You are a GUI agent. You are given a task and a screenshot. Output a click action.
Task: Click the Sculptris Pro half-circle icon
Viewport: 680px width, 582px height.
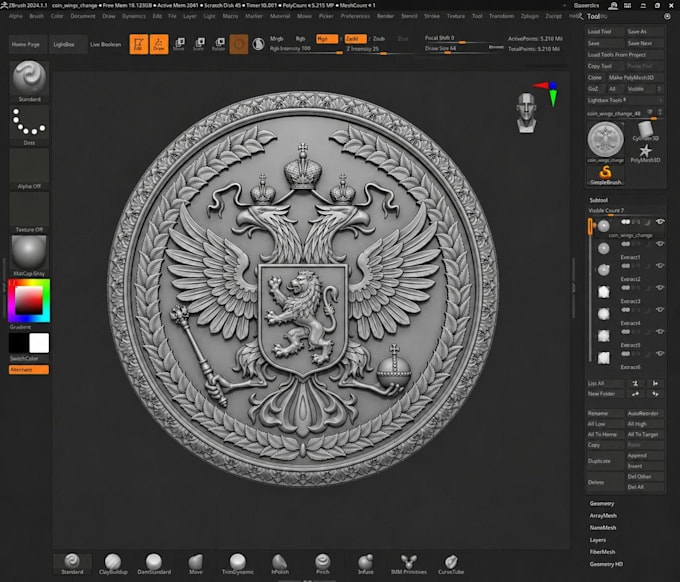coord(258,44)
